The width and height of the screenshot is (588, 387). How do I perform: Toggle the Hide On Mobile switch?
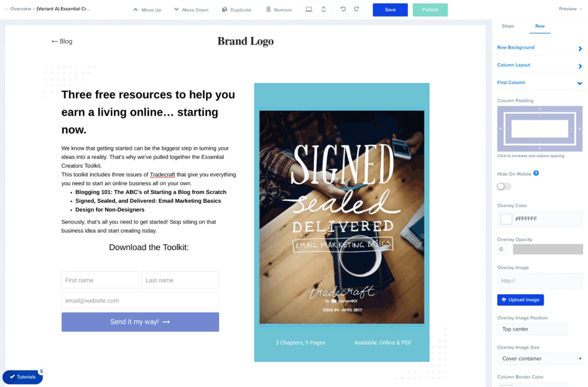(x=504, y=186)
